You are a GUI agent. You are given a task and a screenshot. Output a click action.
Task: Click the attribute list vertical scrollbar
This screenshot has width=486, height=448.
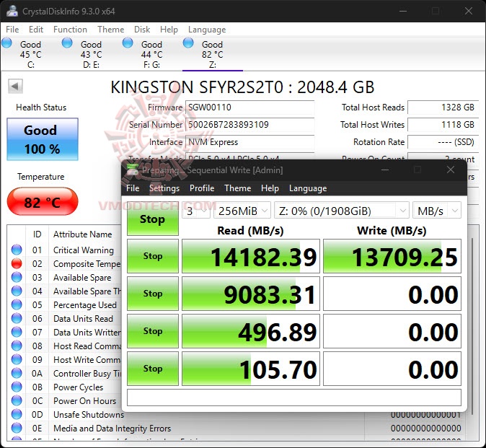click(x=472, y=325)
